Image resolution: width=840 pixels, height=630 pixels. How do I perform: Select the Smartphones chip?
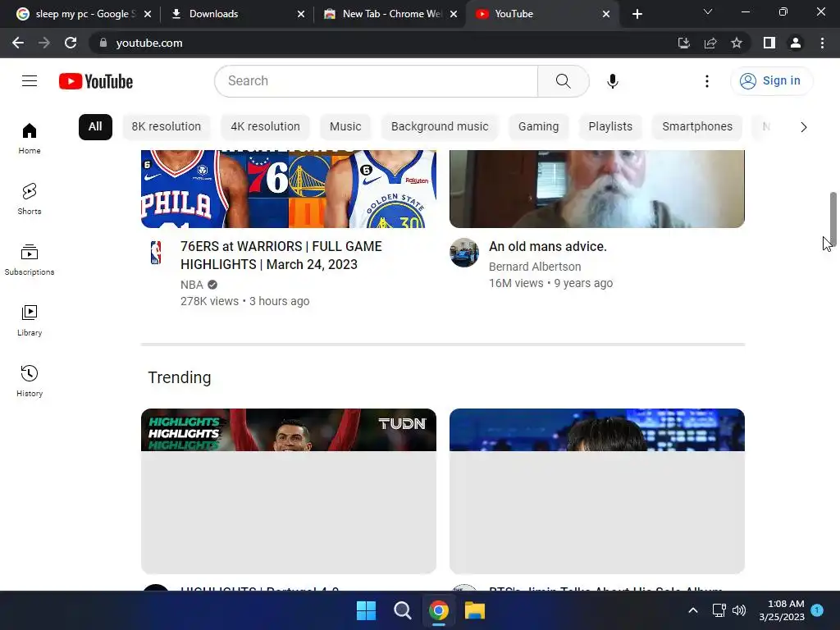point(697,127)
